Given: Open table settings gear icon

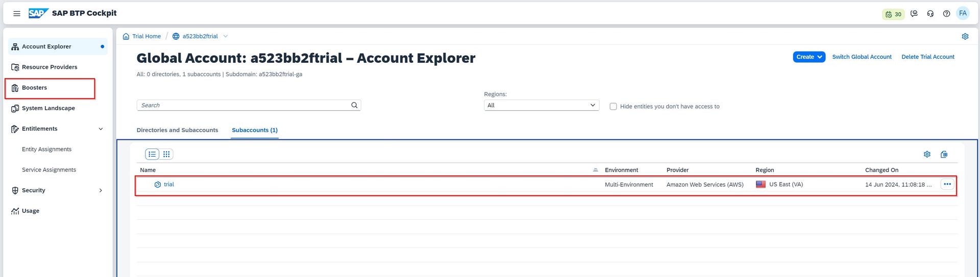Looking at the screenshot, I should [927, 154].
